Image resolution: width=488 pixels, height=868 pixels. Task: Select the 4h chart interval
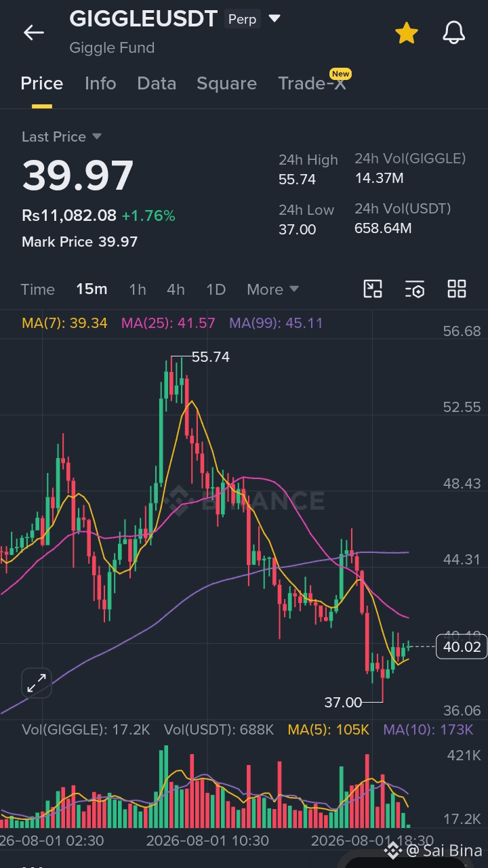coord(176,289)
